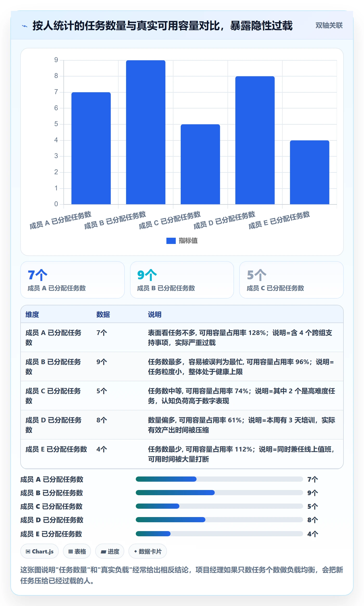Screen dimensions: 364x606
Task: Click the 9个 cell in table
Action: pos(102,362)
